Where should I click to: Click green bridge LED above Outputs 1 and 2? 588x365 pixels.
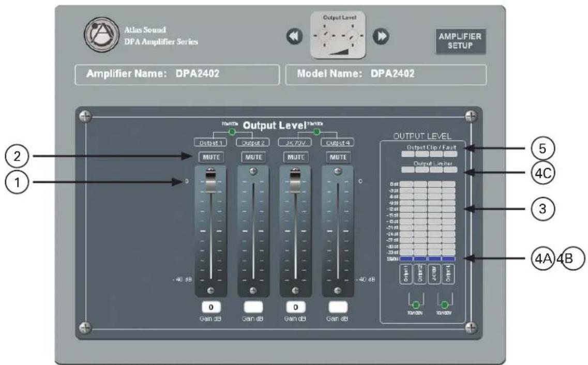click(x=232, y=132)
